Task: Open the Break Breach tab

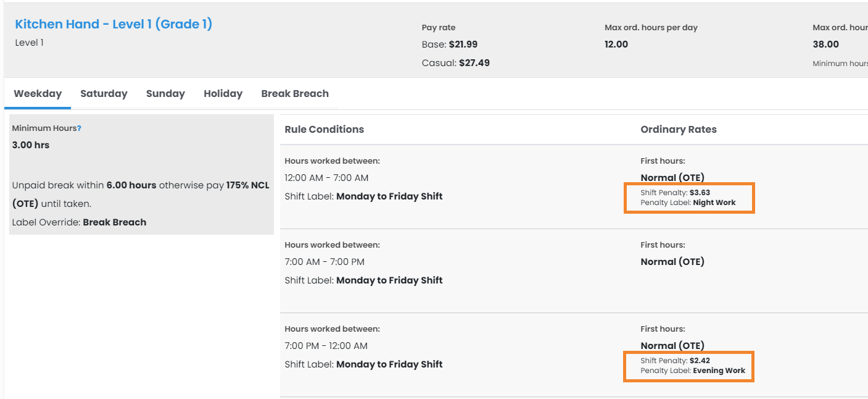Action: (x=295, y=94)
